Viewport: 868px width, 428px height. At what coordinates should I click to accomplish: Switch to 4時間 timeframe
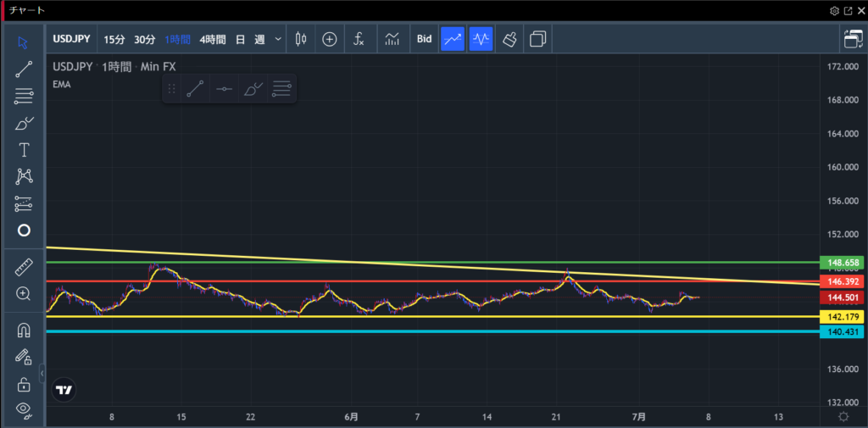coord(213,39)
